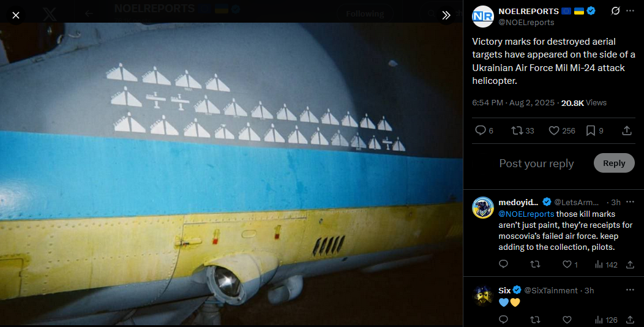Viewport: 644px width, 327px height.
Task: Like medoyid's comment showing 1
Action: click(570, 265)
